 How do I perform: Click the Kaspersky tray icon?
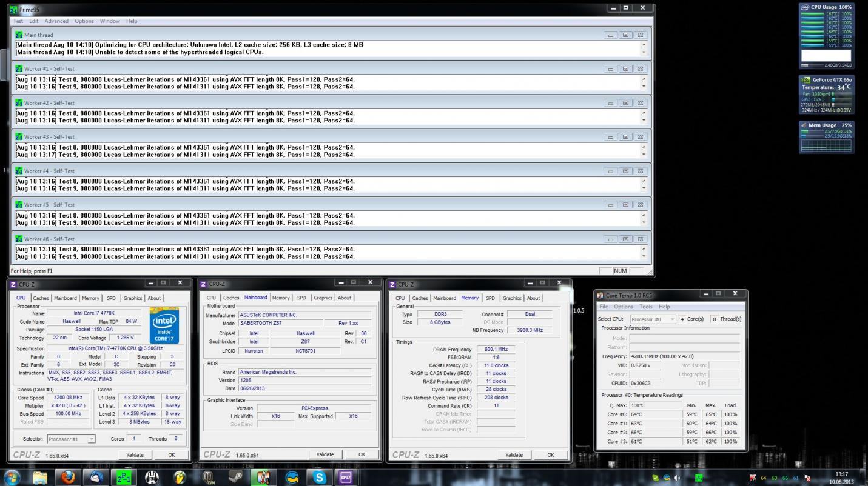click(x=753, y=478)
